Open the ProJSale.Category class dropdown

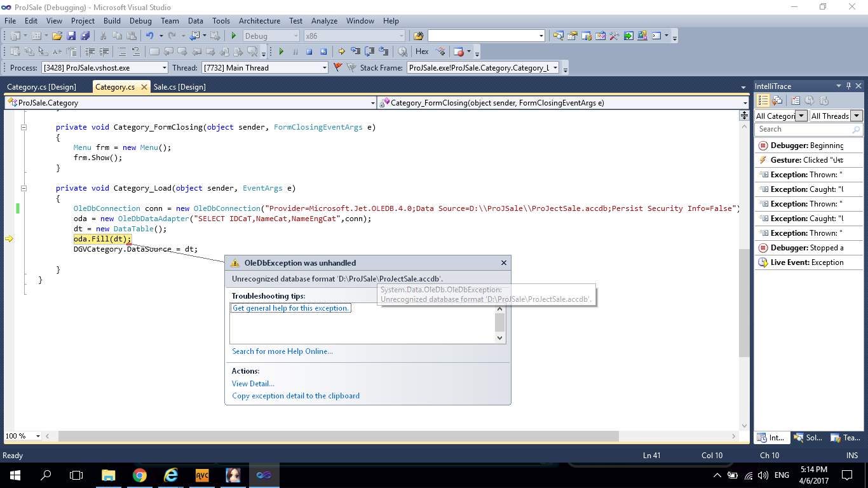point(372,102)
